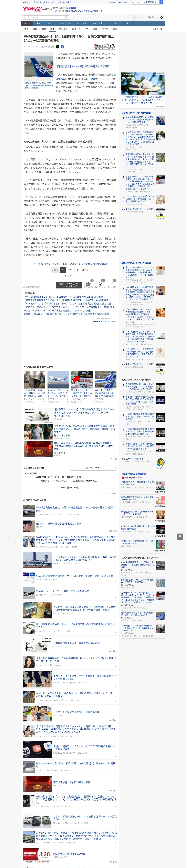
Task: Open related link about ANA会員制度見直し
Action: click(x=63, y=297)
